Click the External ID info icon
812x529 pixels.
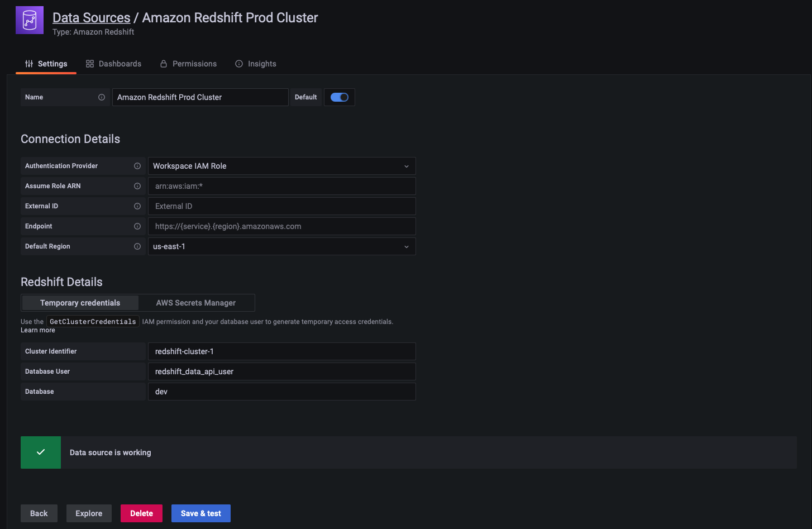[137, 206]
